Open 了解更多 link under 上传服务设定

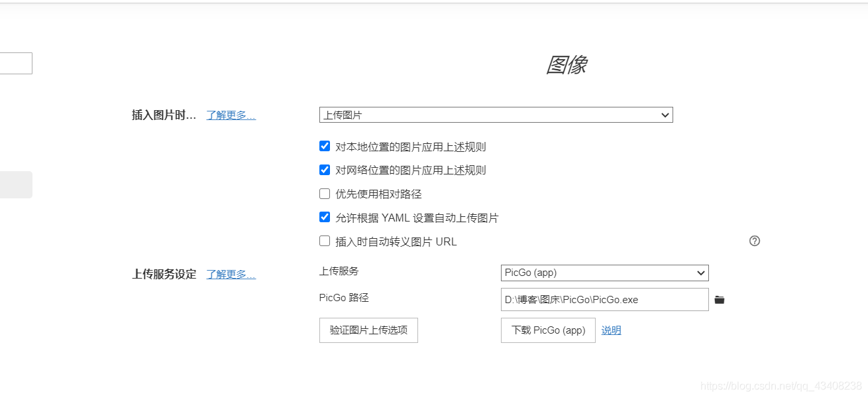230,274
